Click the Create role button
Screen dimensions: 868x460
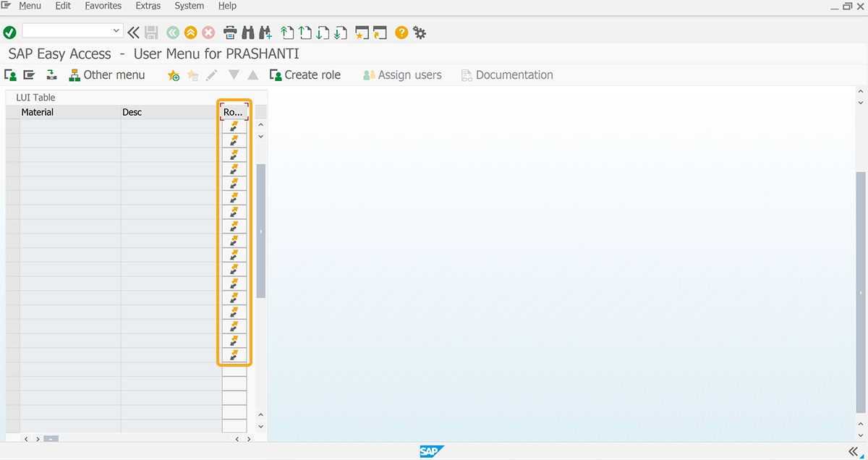305,74
